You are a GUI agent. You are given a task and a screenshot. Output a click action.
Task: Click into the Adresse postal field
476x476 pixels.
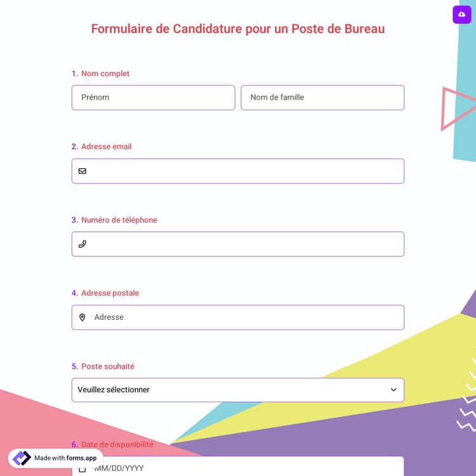244,317
